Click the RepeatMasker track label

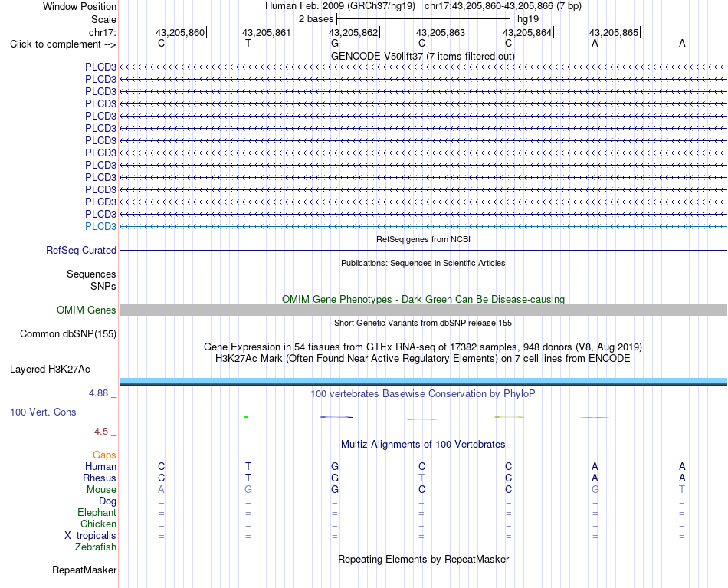pos(84,570)
